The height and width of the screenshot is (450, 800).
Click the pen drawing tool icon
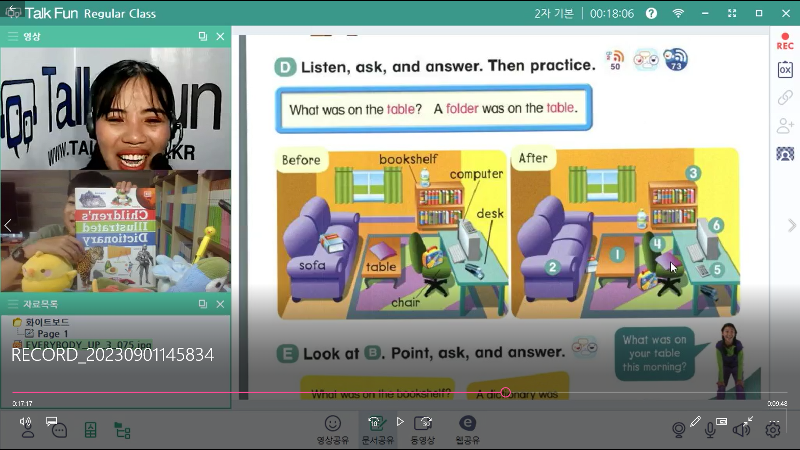pos(696,422)
